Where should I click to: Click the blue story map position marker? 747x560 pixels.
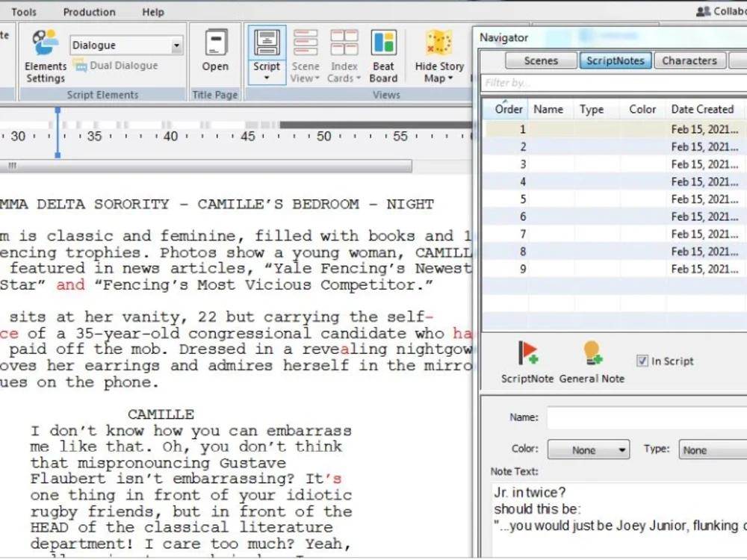click(58, 132)
